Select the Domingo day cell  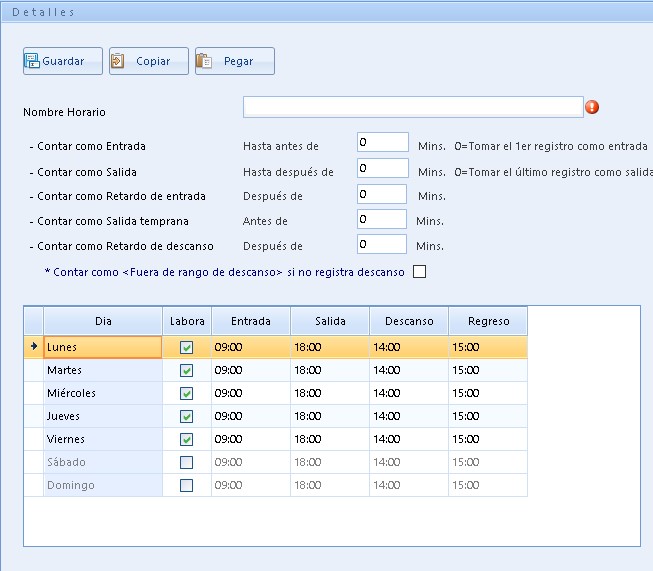coord(103,485)
